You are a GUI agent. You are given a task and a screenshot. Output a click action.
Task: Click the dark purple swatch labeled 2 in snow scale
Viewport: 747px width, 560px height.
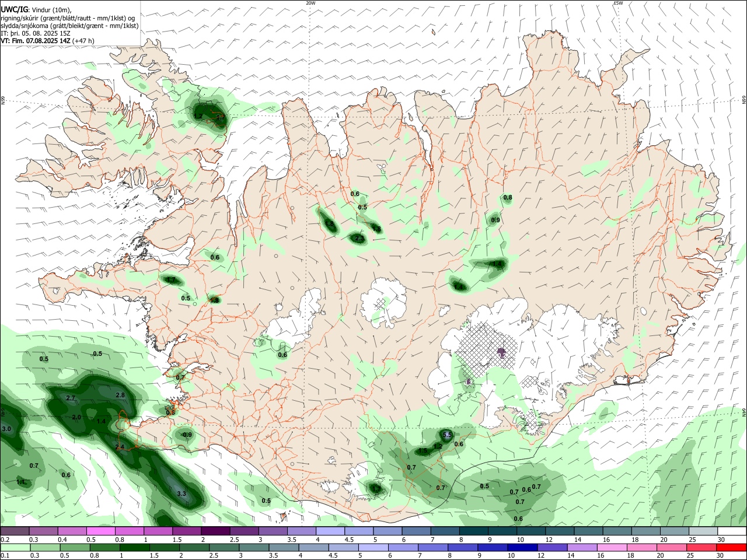coord(215,531)
